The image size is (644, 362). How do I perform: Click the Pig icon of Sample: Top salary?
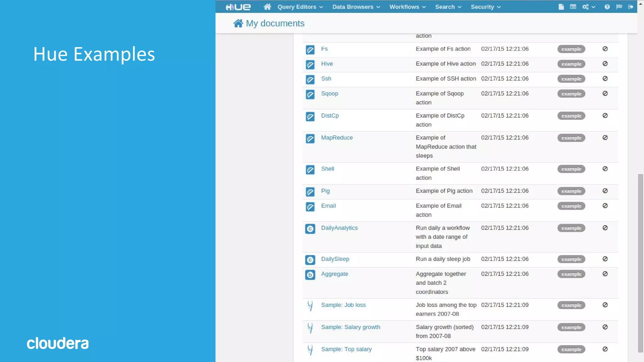310,350
